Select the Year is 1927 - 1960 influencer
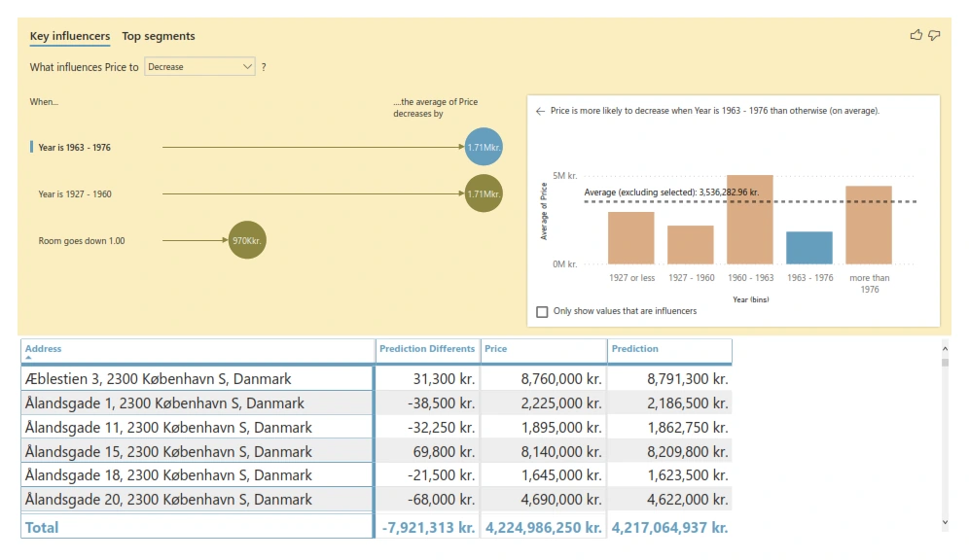969x560 pixels. 75,193
